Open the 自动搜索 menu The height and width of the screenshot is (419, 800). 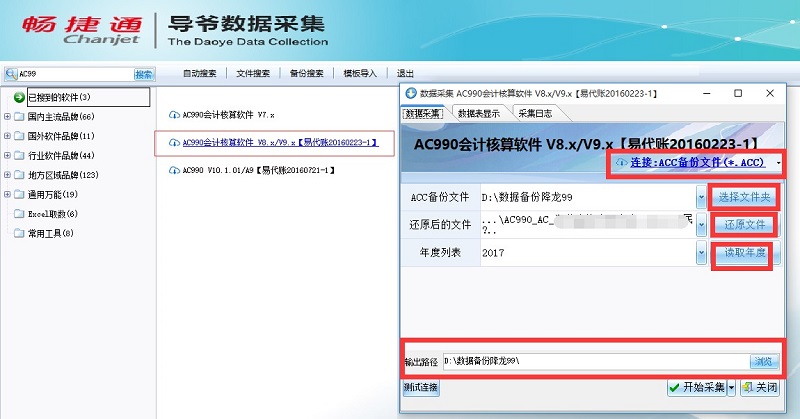199,73
